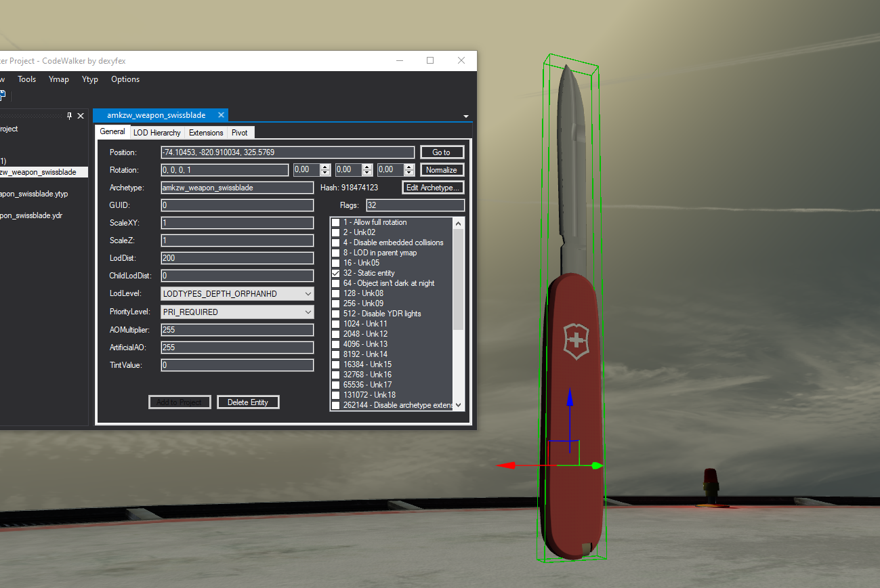Enable flag 256 - Unk09

[x=335, y=303]
